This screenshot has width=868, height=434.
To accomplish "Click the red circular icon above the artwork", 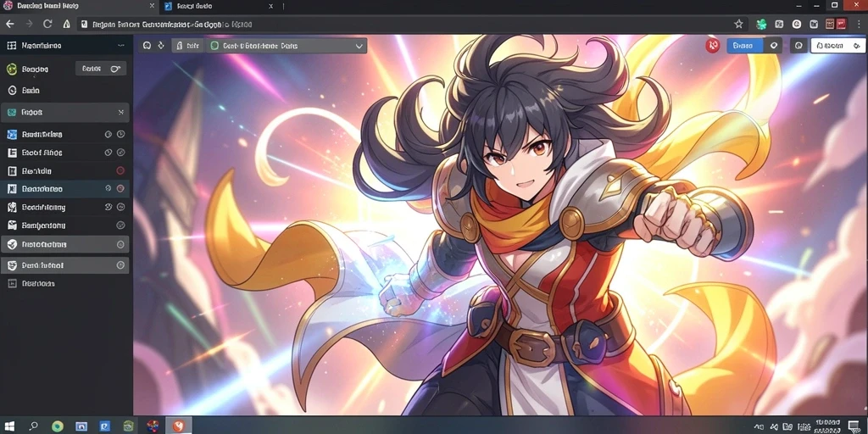I will tap(712, 46).
